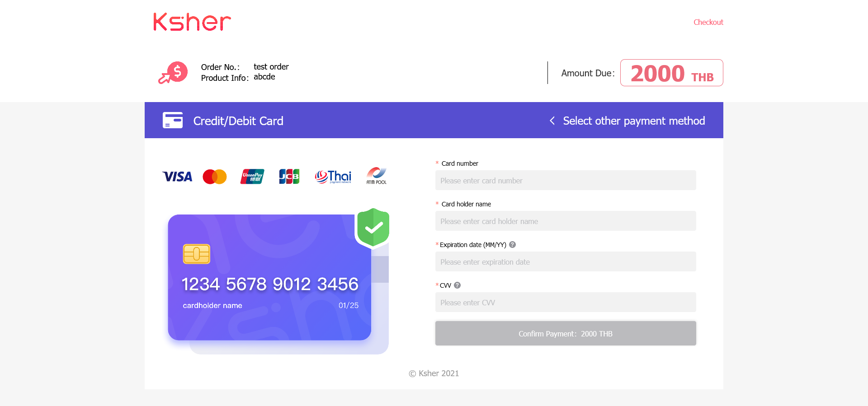
Task: Click the Ksher logo
Action: click(x=192, y=22)
